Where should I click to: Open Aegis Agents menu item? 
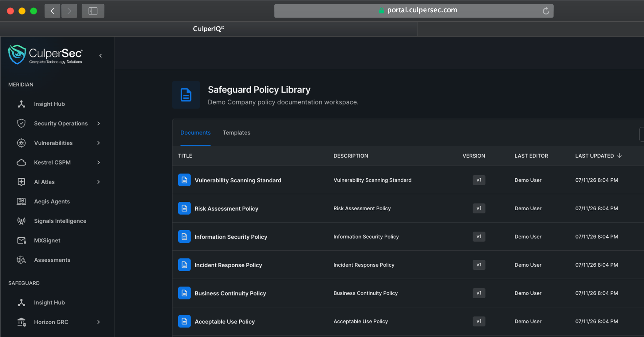pos(52,201)
